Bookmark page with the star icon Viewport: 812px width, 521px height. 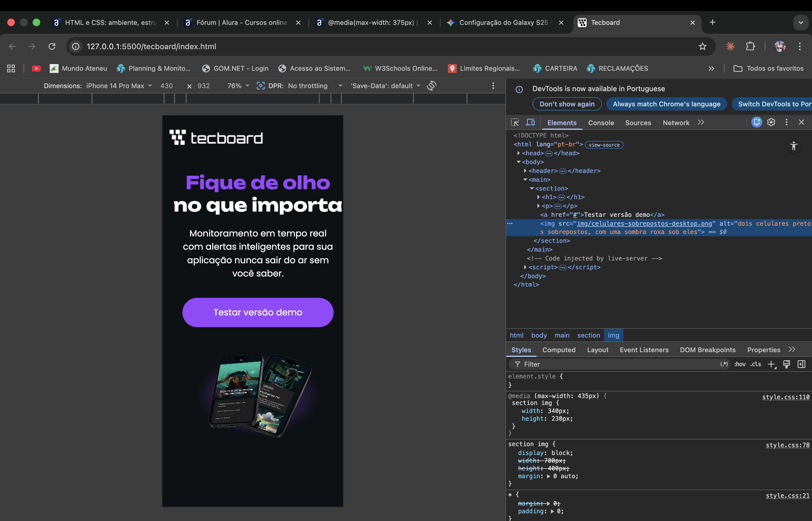pyautogui.click(x=702, y=46)
